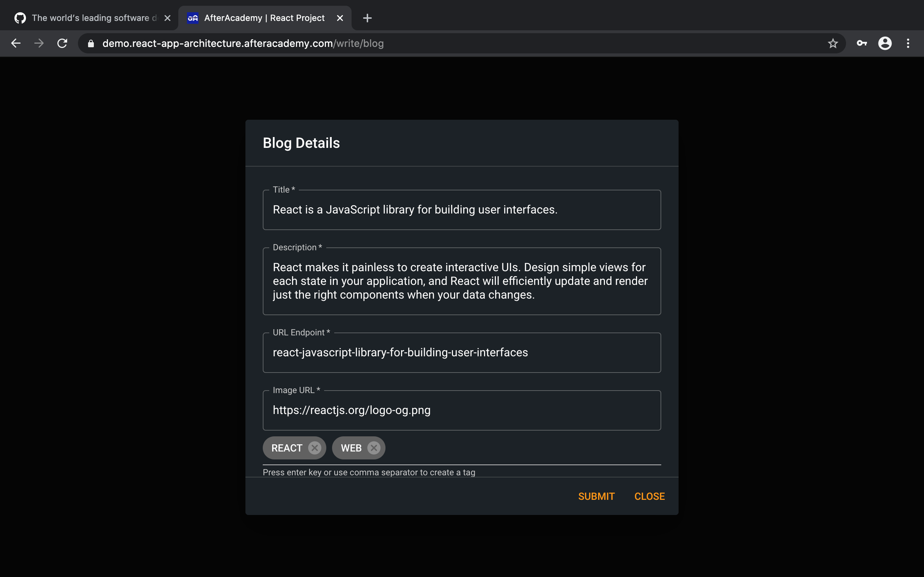Click the Image URL field
The height and width of the screenshot is (577, 924).
click(x=461, y=410)
